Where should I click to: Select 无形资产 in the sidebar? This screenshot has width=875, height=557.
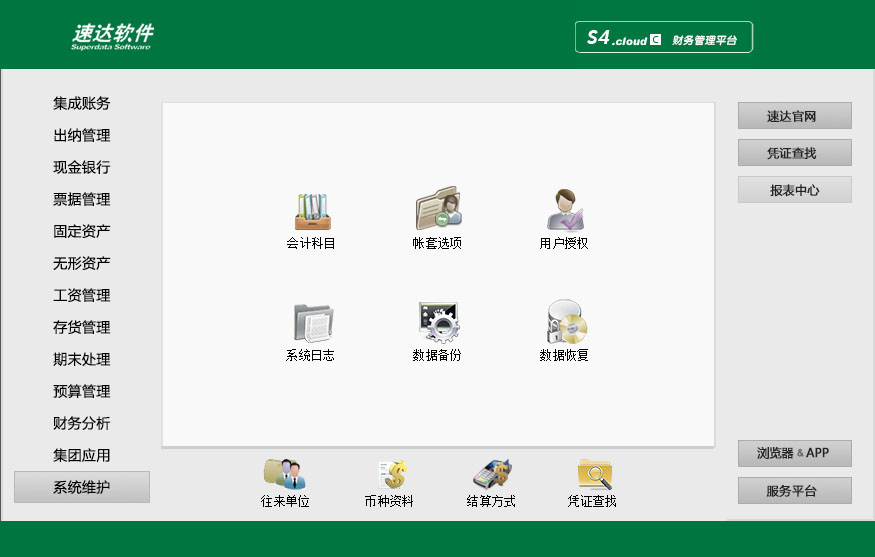click(x=81, y=263)
